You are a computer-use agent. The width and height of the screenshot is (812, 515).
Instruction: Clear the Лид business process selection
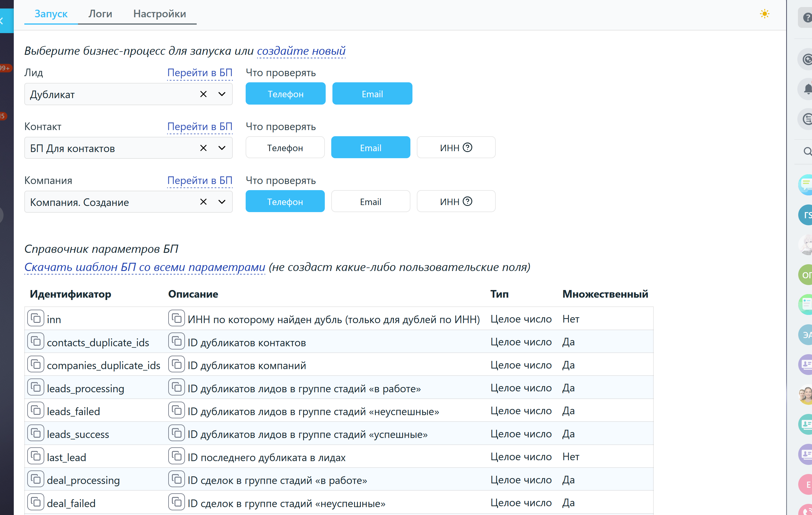tap(203, 94)
